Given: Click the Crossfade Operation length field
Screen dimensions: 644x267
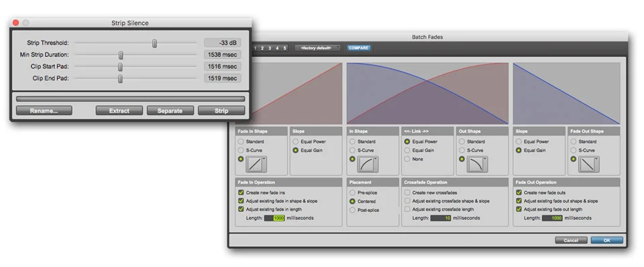Looking at the screenshot, I should point(441,218).
